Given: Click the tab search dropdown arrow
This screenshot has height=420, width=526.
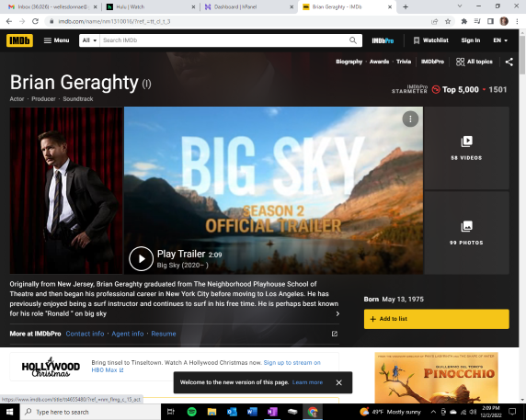Looking at the screenshot, I should click(460, 6).
